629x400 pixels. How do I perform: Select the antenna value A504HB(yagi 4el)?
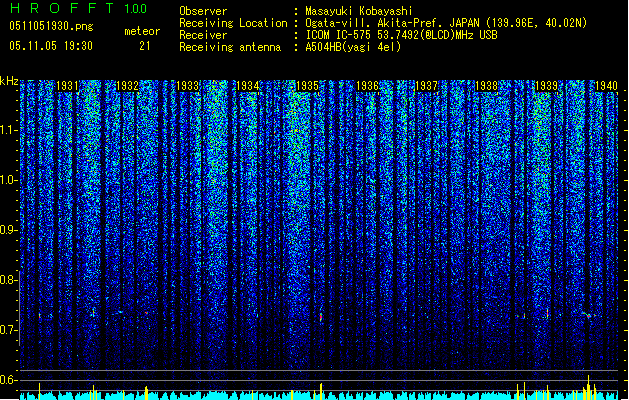(x=353, y=47)
